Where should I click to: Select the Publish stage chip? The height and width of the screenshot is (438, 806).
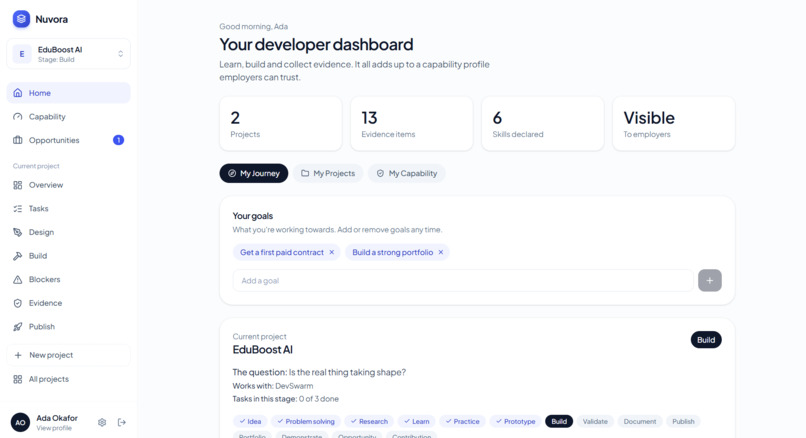coord(683,422)
